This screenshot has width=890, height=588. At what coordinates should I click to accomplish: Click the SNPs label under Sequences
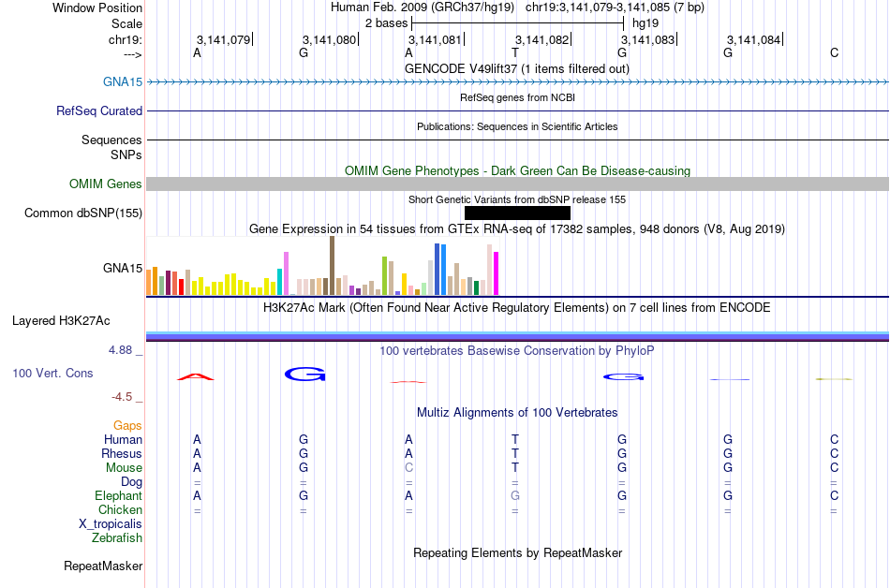point(126,154)
